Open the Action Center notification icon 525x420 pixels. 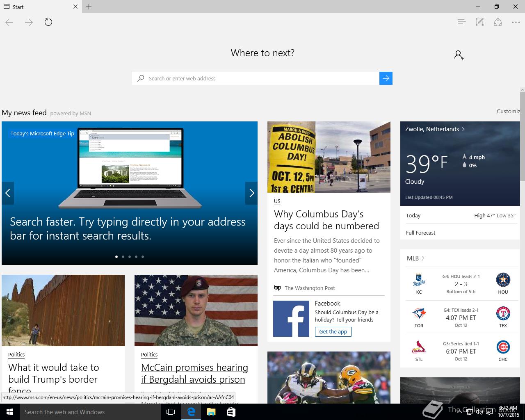click(x=489, y=412)
